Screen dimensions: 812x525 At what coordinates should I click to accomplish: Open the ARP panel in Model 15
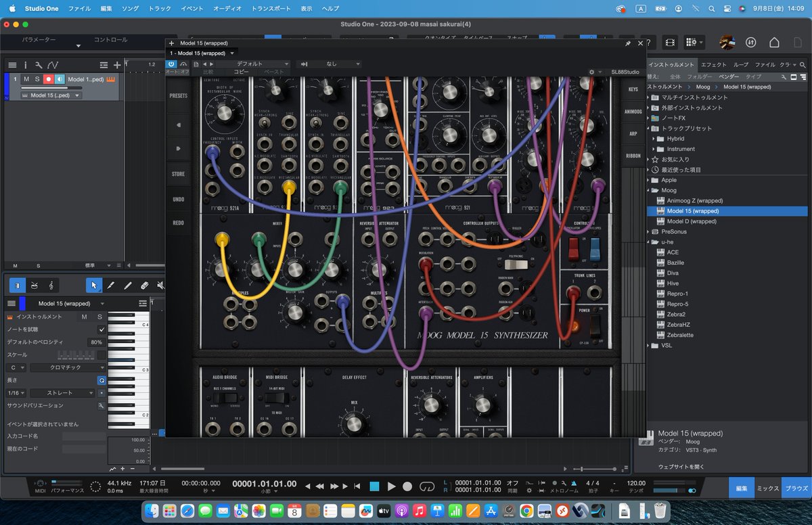coord(633,133)
